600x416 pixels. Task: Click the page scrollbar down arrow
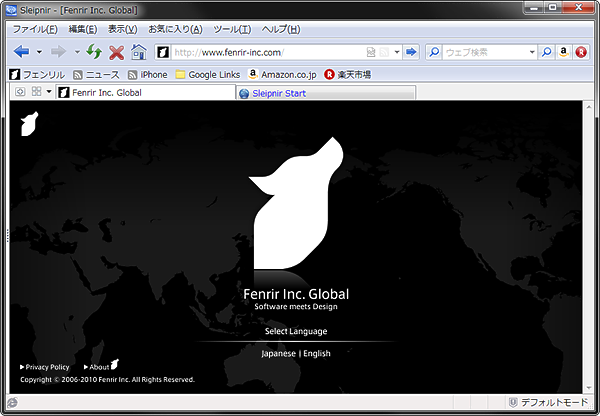(589, 388)
